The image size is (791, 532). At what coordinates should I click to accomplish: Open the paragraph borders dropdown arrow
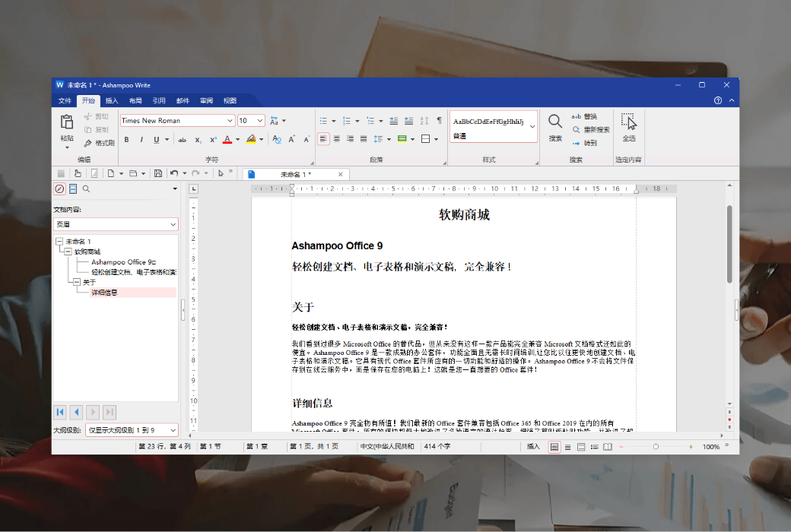[437, 139]
